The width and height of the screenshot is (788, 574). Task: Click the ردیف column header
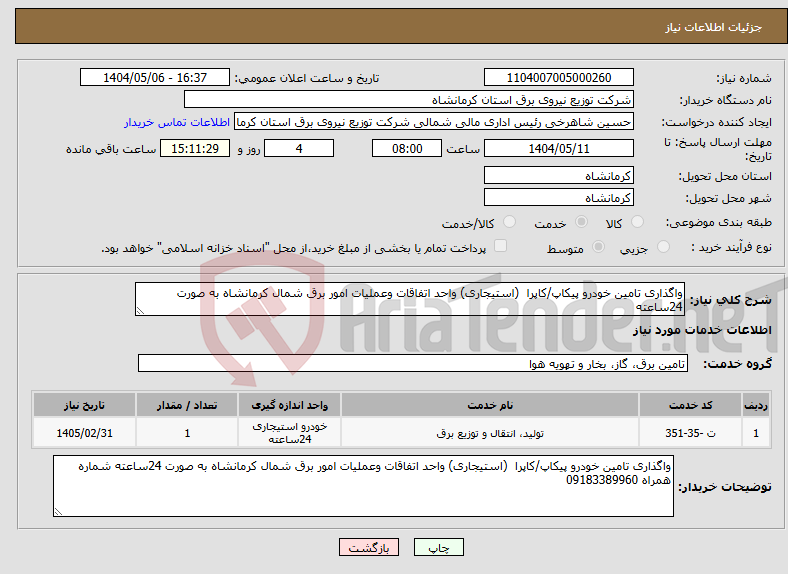point(756,405)
